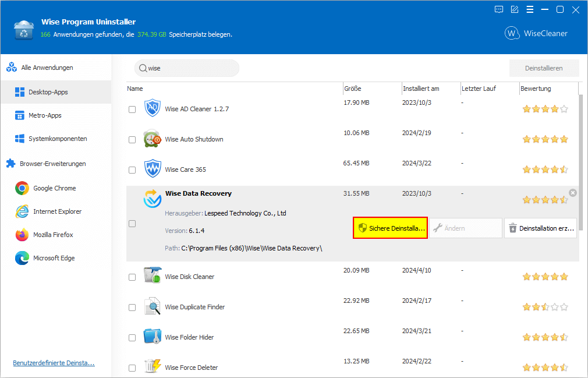Close the expanded Wise Data Recovery details
588x378 pixels.
[573, 193]
